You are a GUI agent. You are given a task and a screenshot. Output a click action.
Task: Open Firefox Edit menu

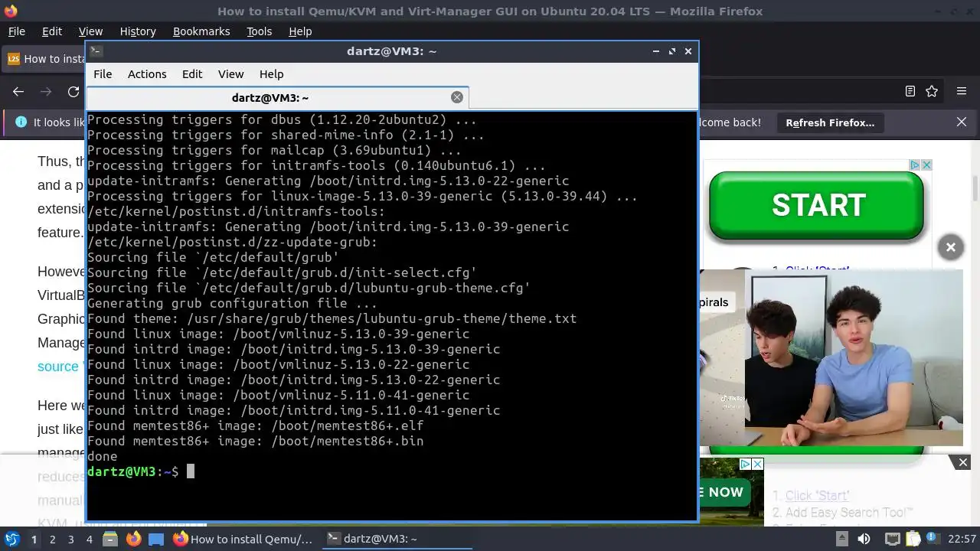tap(52, 31)
